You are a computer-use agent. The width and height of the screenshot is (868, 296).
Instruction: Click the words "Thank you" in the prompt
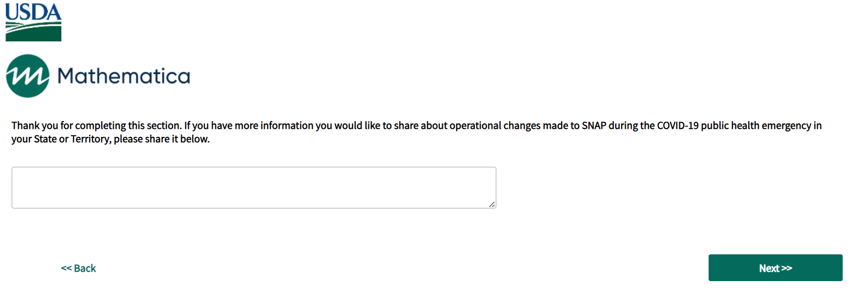[35, 125]
